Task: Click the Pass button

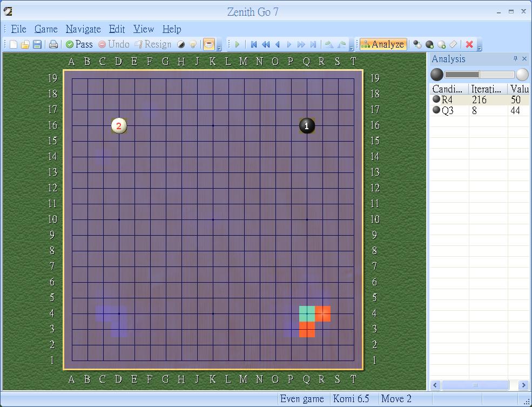Action: pos(79,44)
